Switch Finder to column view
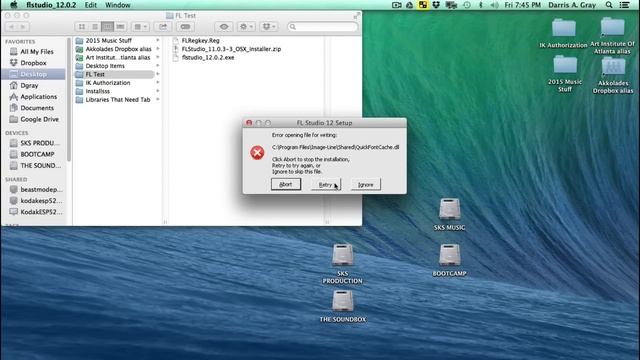The width and height of the screenshot is (640, 360). click(x=107, y=27)
